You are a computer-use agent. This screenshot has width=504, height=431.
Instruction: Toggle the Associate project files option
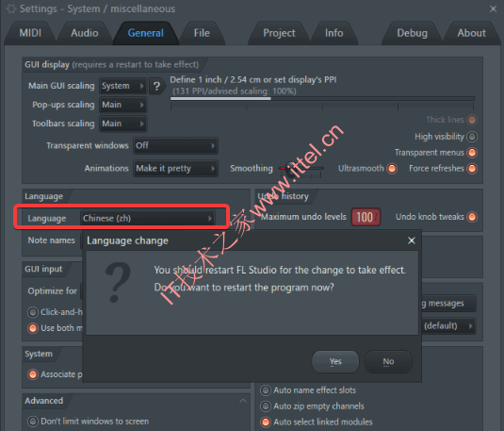[33, 374]
